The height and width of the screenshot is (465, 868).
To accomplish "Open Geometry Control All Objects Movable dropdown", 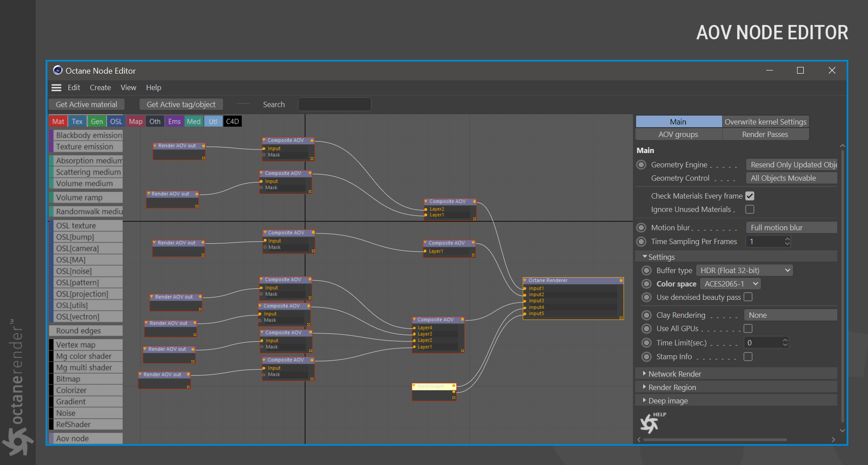I will point(792,178).
